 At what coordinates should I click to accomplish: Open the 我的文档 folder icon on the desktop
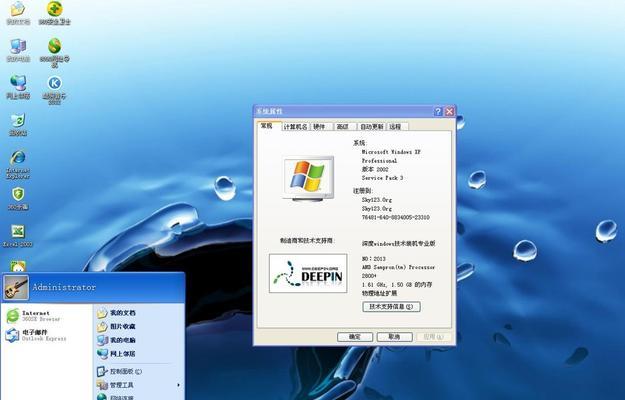point(18,11)
